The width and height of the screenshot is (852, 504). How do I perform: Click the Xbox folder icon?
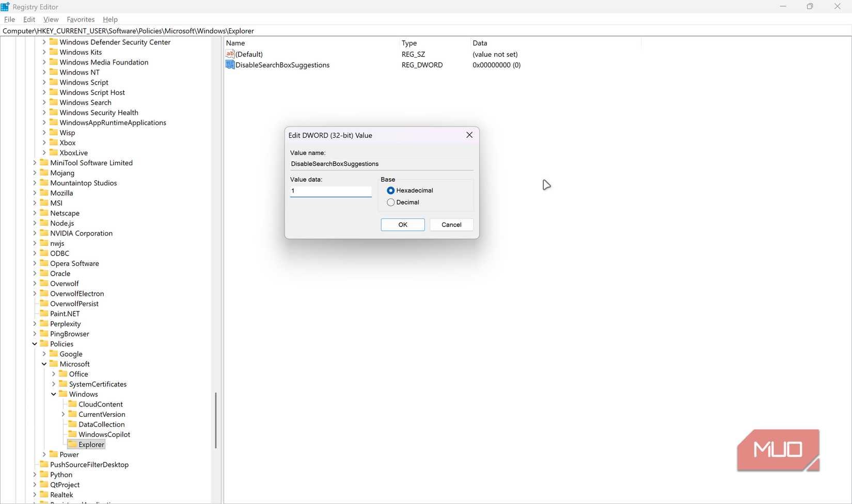pyautogui.click(x=54, y=142)
